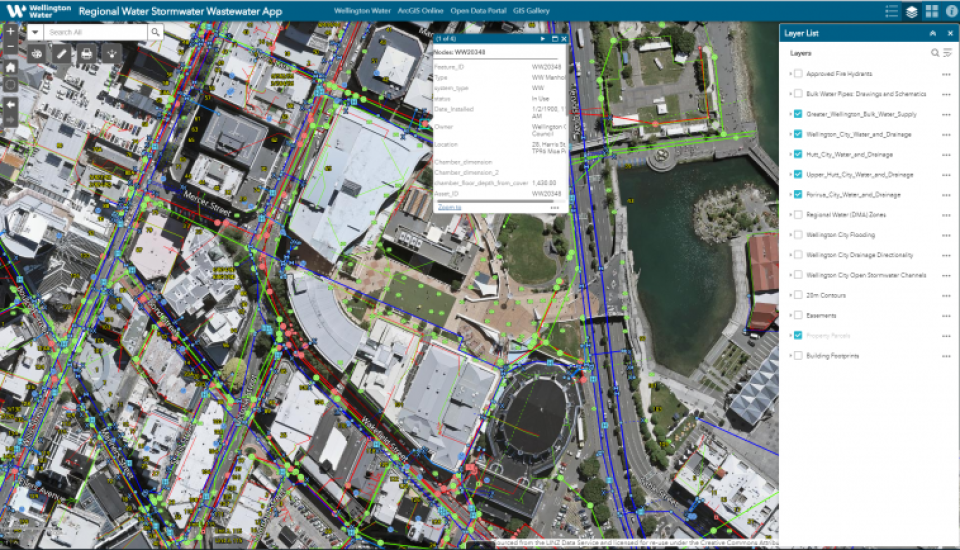Open the Layer List widget in header
Image resolution: width=960 pixels, height=550 pixels.
click(x=912, y=11)
